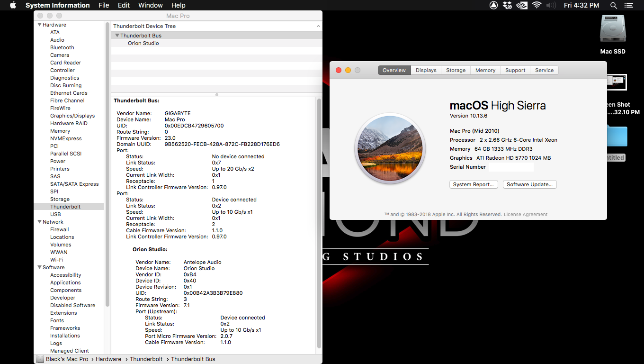Select the Overview tab
Viewport: 644px width, 364px height.
pos(394,70)
